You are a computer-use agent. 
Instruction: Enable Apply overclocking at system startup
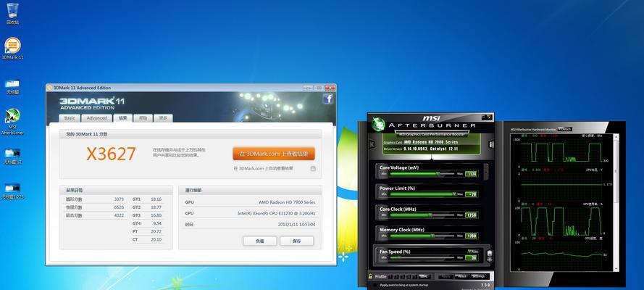(375, 285)
